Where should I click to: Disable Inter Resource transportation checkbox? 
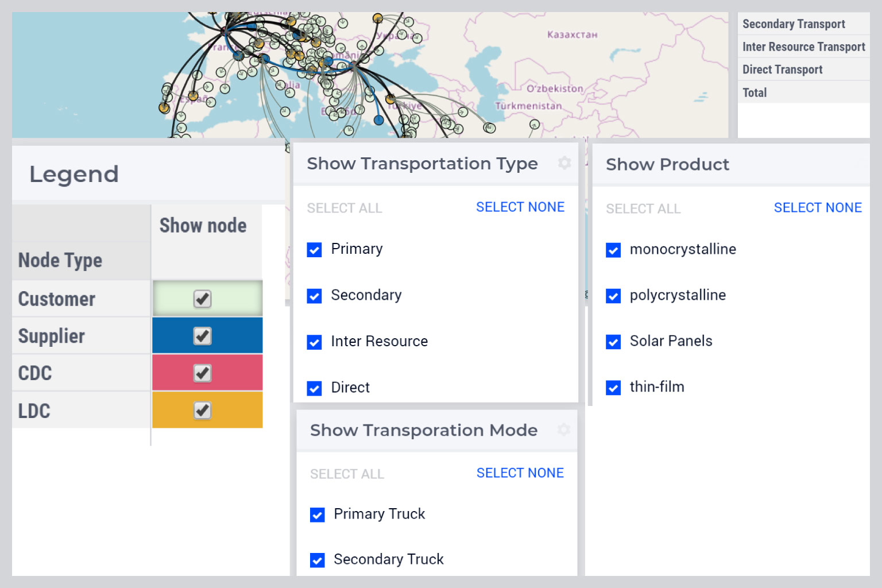pos(314,342)
